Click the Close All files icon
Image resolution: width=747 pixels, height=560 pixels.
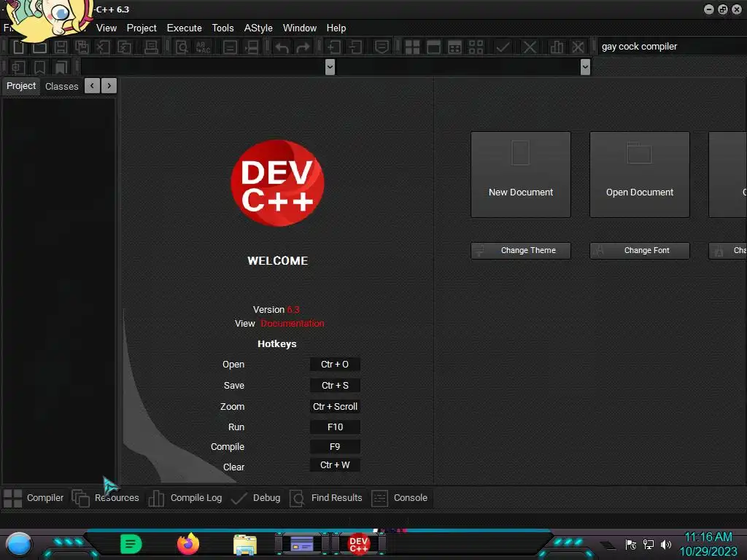[x=124, y=47]
